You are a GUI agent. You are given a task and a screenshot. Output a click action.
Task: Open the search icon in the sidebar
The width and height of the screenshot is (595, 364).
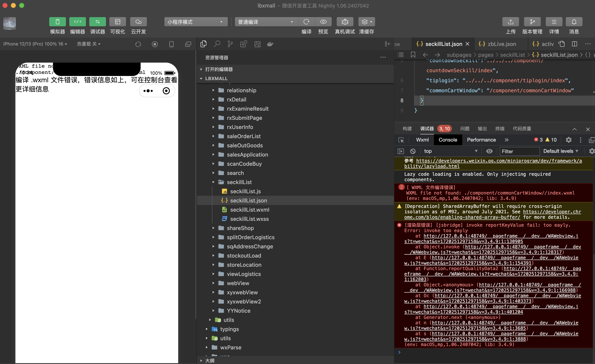(x=217, y=44)
